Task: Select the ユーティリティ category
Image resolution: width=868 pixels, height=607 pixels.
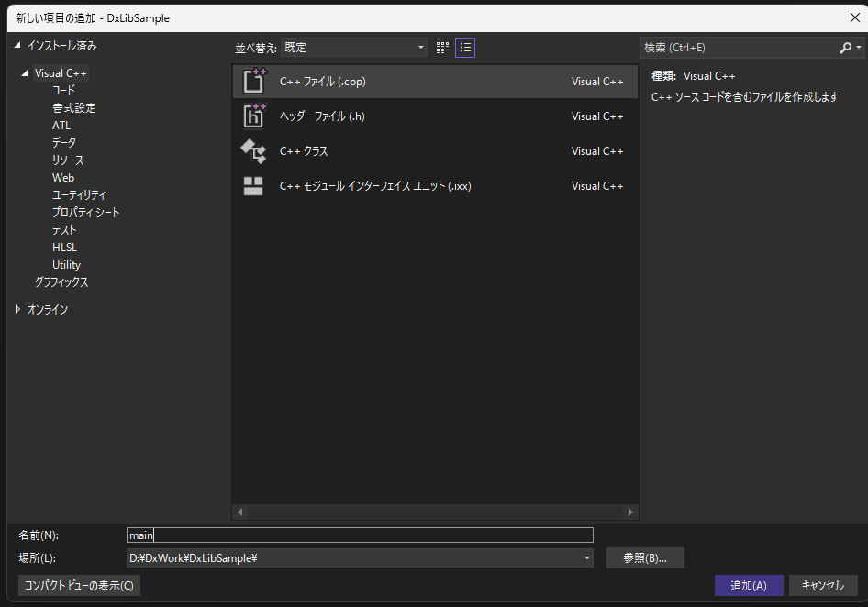Action: coord(79,195)
